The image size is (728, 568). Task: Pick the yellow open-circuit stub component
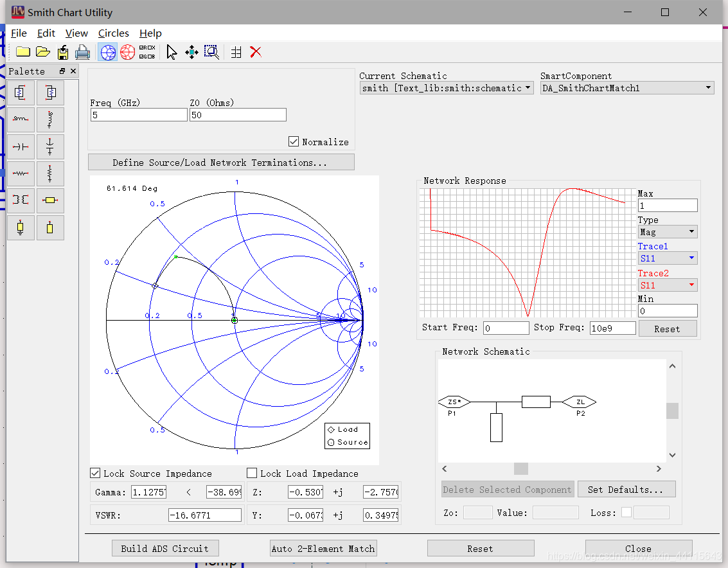tap(50, 227)
